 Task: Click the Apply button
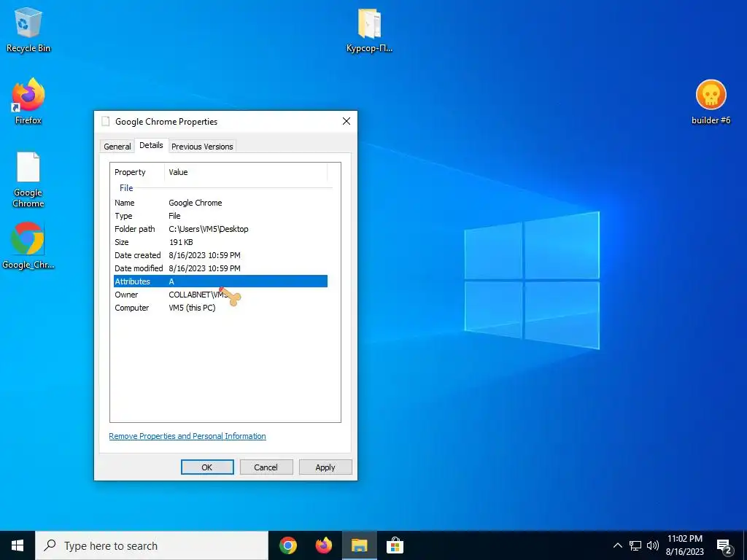pyautogui.click(x=325, y=467)
